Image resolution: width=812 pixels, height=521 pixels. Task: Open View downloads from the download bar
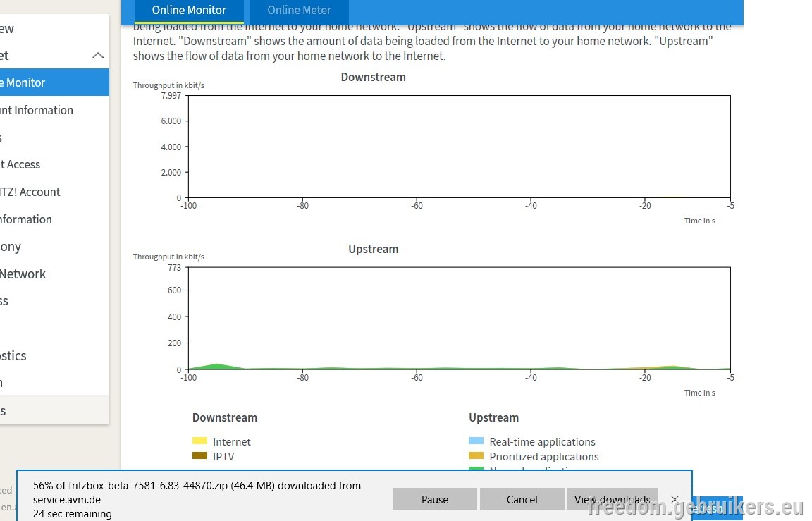click(x=612, y=499)
